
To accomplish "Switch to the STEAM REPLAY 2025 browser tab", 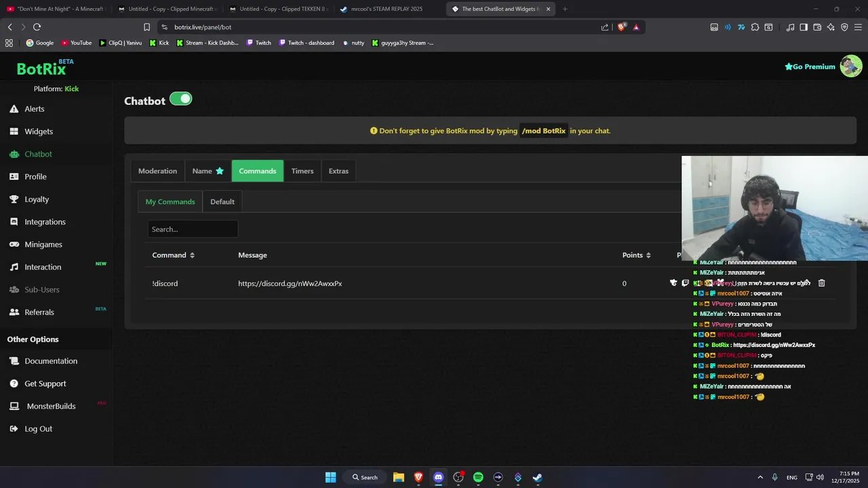I will pyautogui.click(x=387, y=9).
